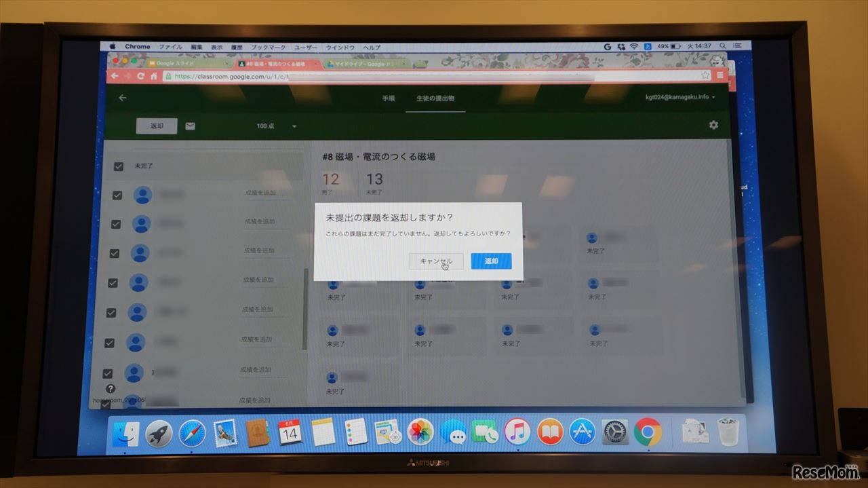Open the ブックマーク menu
The image size is (868, 488).
(x=269, y=48)
